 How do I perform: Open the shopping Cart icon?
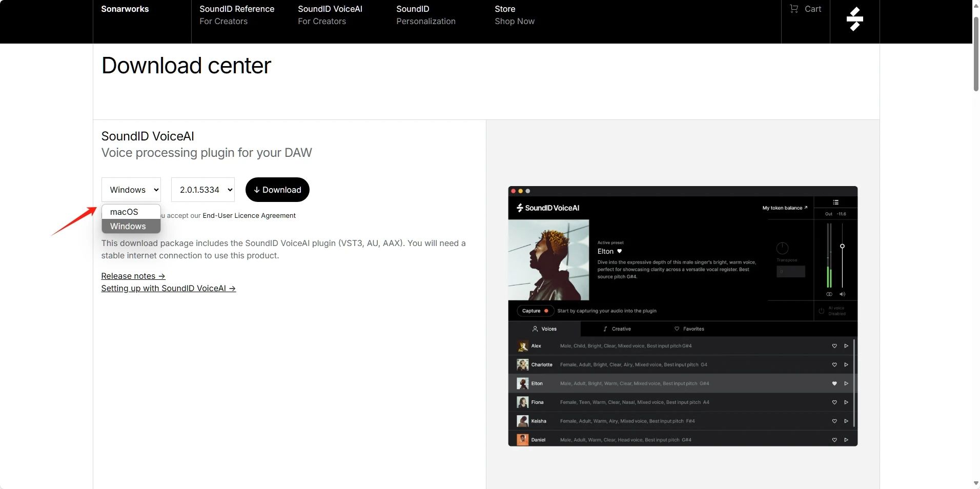[x=805, y=9]
